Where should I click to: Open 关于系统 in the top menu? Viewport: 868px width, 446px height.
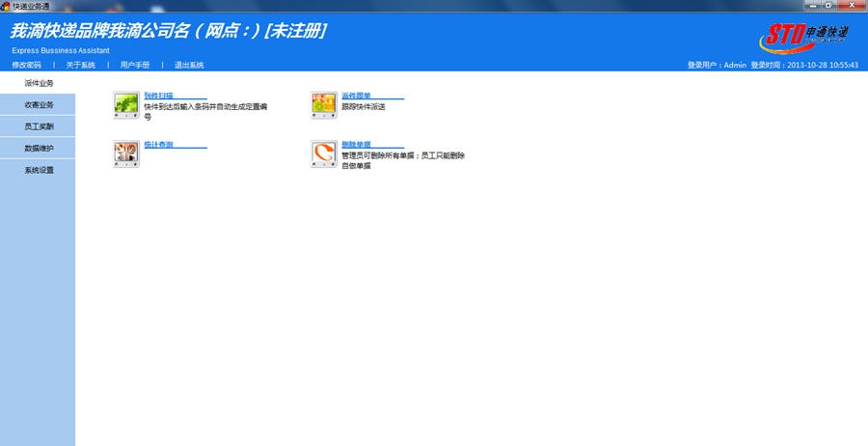tap(81, 65)
